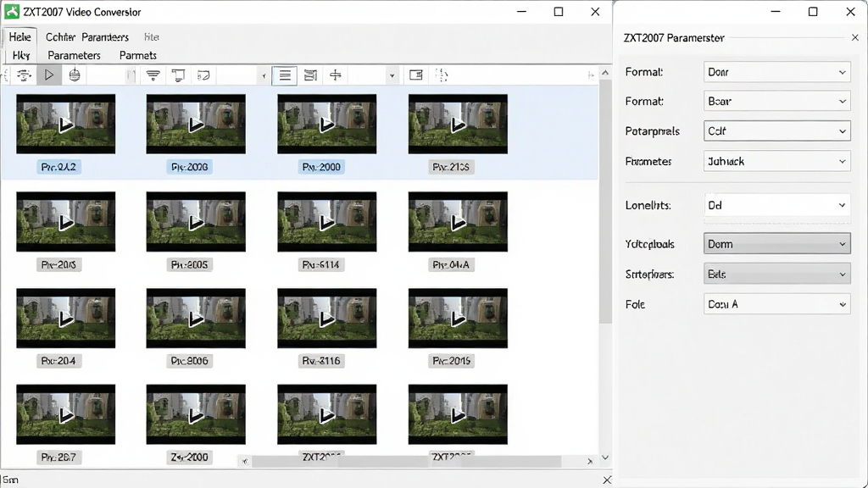Expand the Potarpnals dropdown

(776, 131)
